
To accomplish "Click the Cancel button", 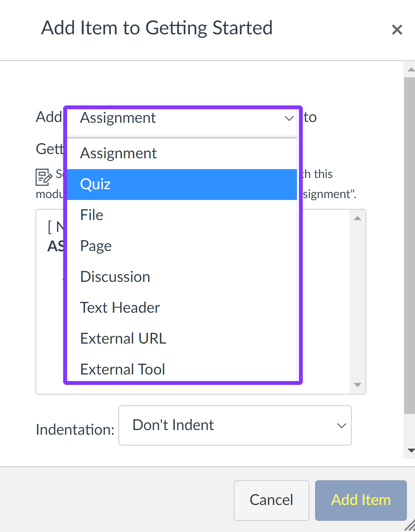I will tap(271, 500).
